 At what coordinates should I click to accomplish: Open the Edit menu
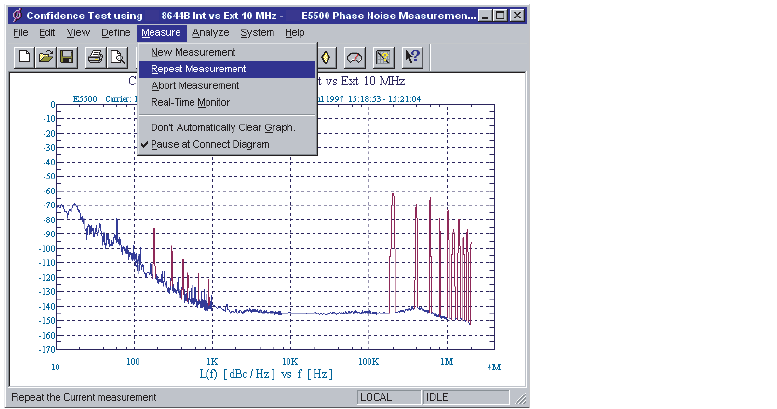point(47,33)
